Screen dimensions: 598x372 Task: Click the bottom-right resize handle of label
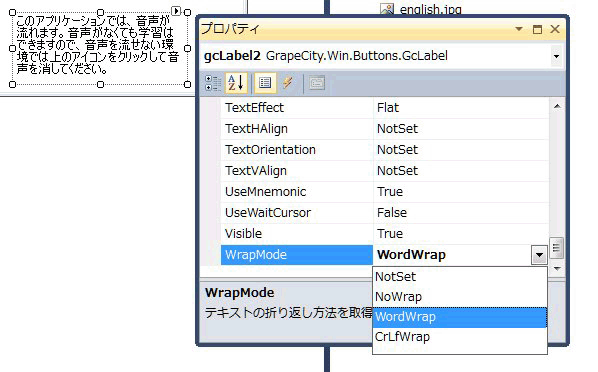(188, 84)
